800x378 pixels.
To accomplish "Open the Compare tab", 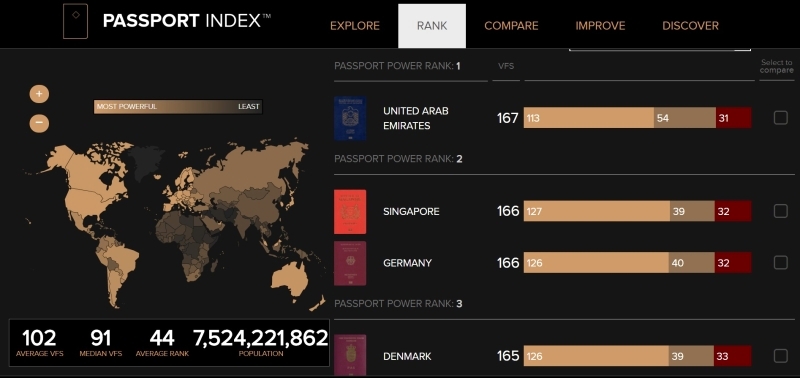I will coord(511,26).
